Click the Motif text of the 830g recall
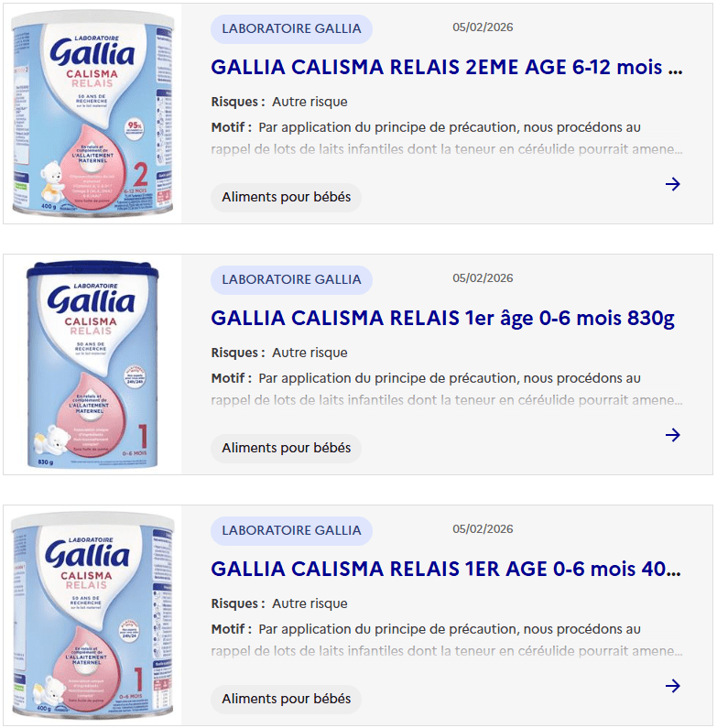717x728 pixels. coord(447,389)
